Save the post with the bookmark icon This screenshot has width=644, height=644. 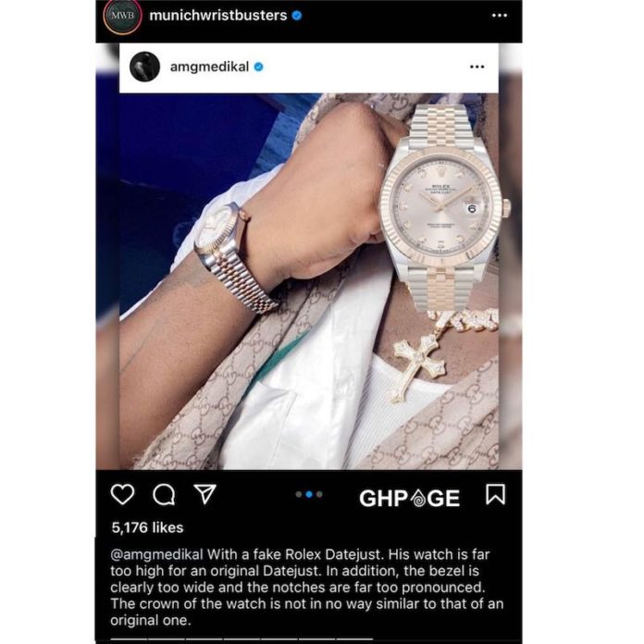coord(495,494)
